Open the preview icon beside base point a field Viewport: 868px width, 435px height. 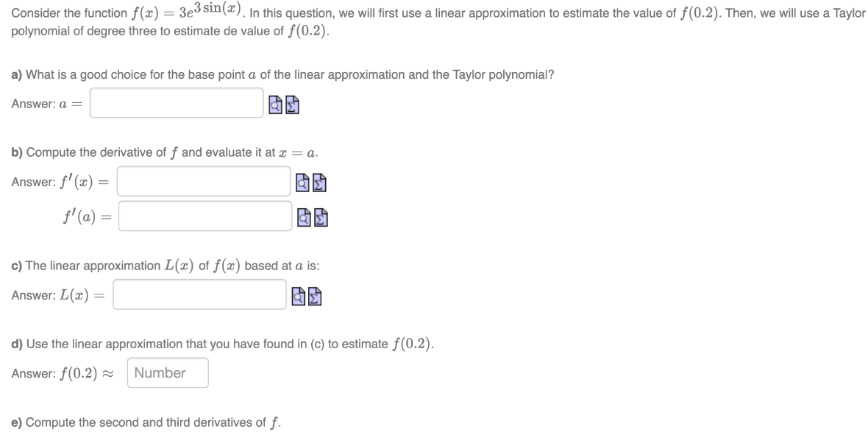tap(274, 105)
